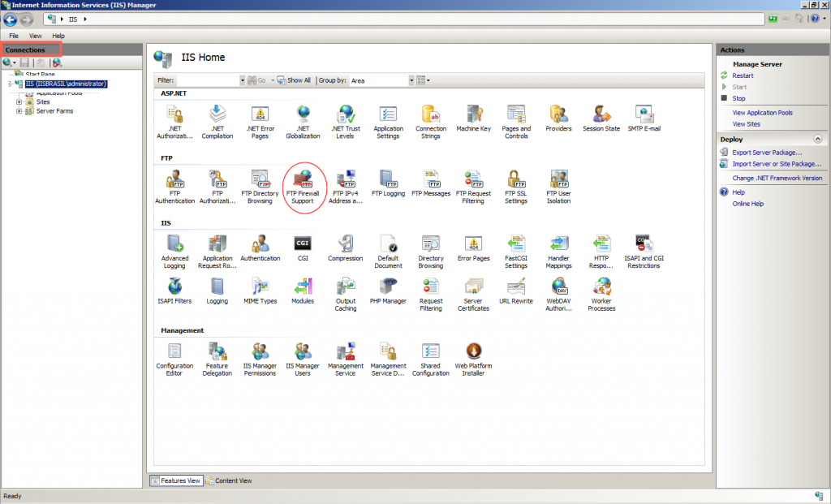The image size is (831, 504).
Task: Open Modules feature
Action: [x=303, y=291]
